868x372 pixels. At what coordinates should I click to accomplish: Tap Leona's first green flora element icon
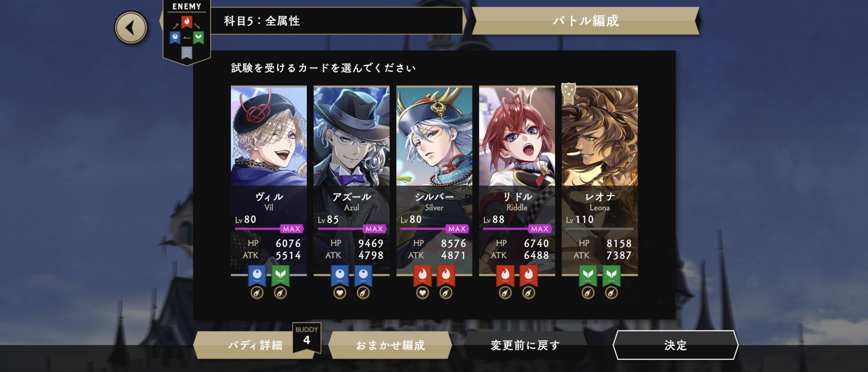588,276
